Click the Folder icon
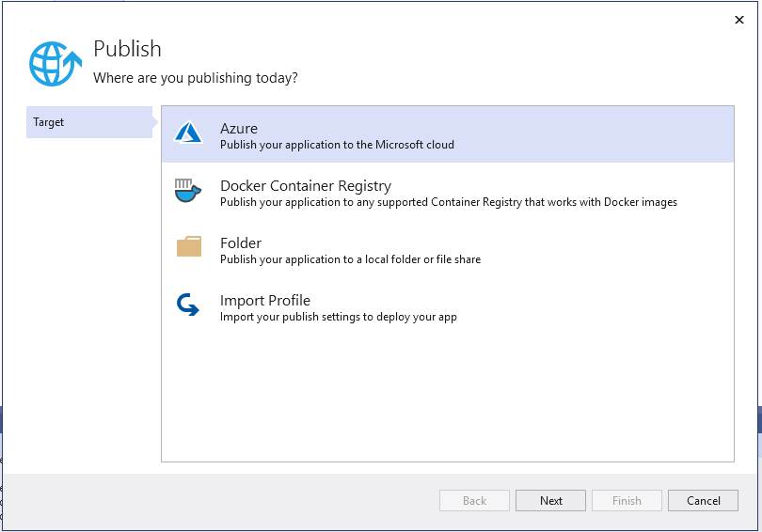Image resolution: width=762 pixels, height=532 pixels. [x=189, y=246]
